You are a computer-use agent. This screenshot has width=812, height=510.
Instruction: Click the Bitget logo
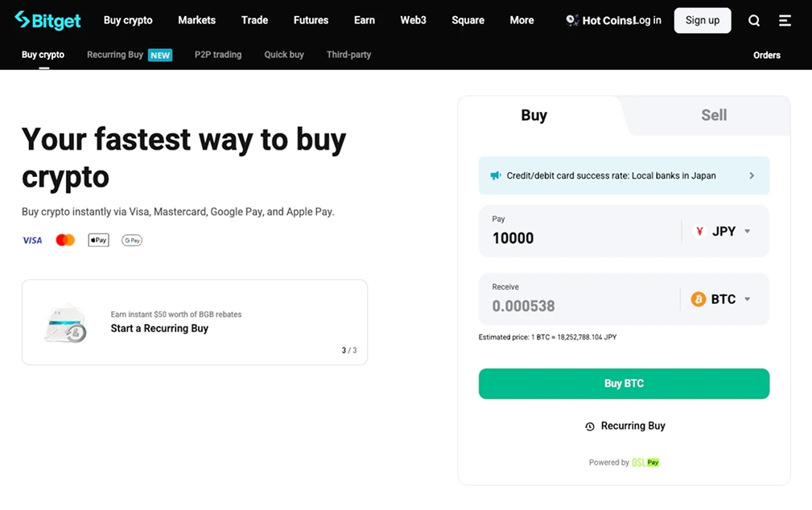pyautogui.click(x=47, y=20)
